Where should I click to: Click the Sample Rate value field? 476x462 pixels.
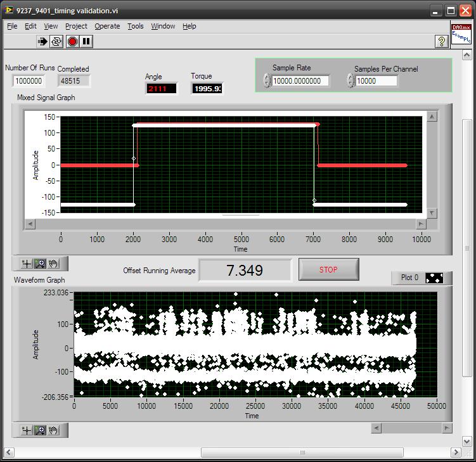coord(300,80)
